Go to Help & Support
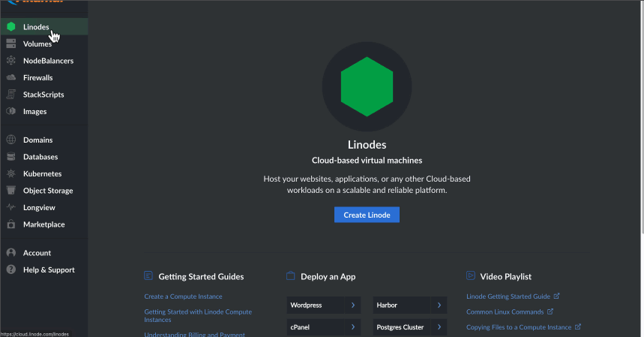 pyautogui.click(x=49, y=270)
